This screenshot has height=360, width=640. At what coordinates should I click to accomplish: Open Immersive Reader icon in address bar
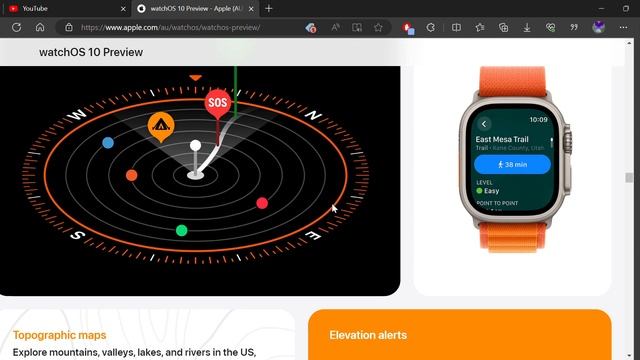coord(357,27)
